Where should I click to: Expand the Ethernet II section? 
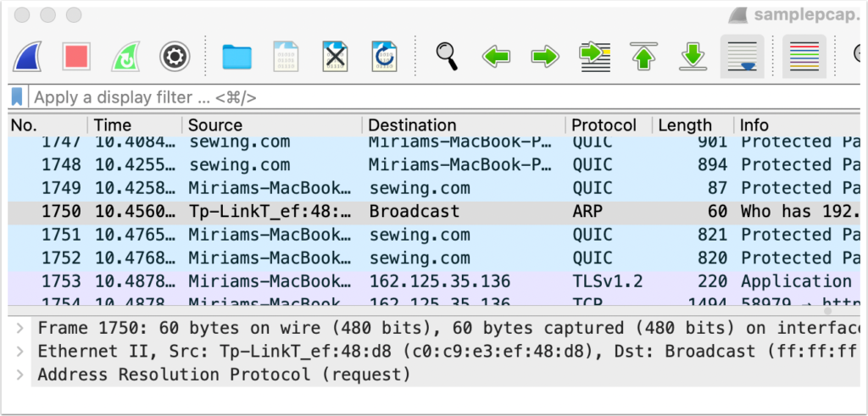19,350
